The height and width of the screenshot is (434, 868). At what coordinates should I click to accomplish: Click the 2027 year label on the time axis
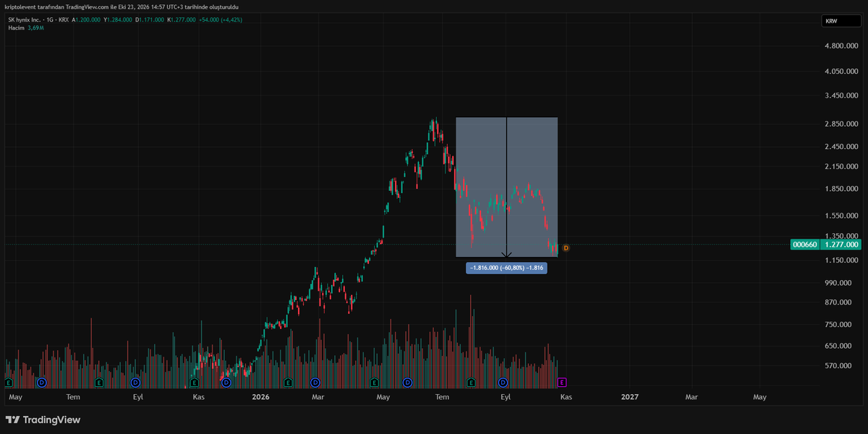[630, 397]
